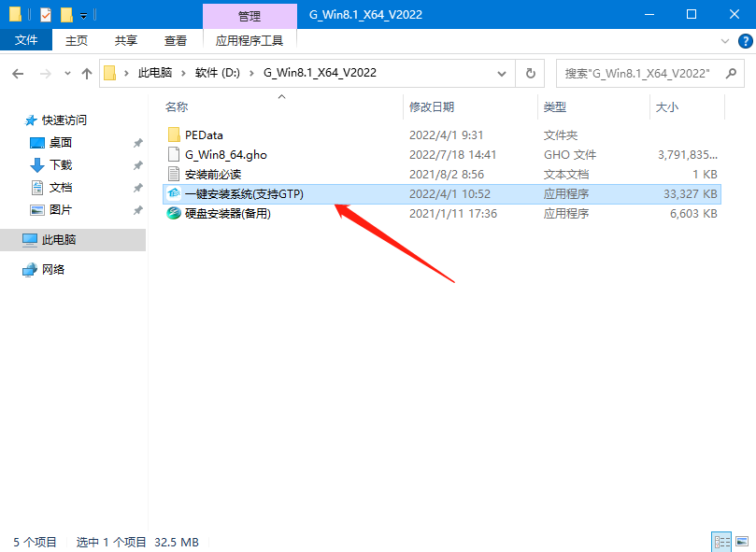
Task: Unpin 桌面 from quick access
Action: tap(137, 142)
